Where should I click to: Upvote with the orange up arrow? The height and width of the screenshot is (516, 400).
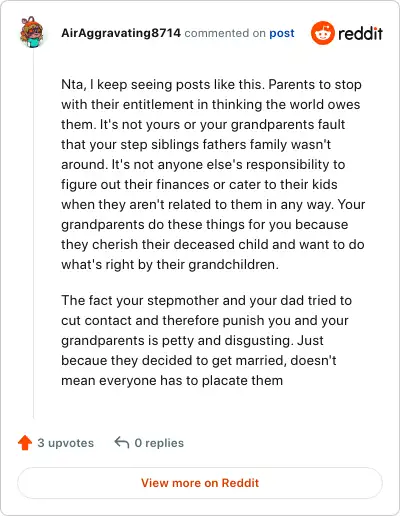(x=25, y=443)
